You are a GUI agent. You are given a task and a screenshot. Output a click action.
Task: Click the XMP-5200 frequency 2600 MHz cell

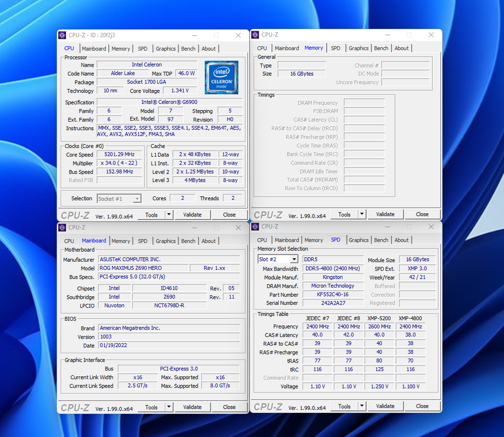(379, 327)
